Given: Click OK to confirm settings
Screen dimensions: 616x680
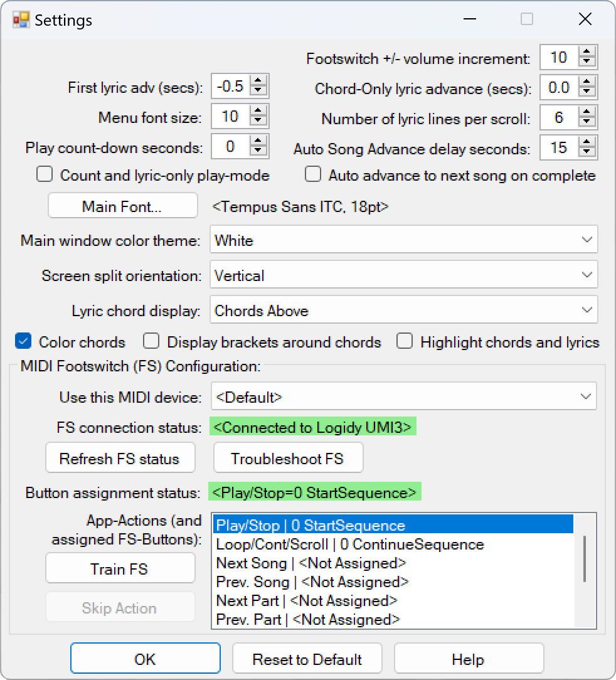Looking at the screenshot, I should click(x=146, y=658).
